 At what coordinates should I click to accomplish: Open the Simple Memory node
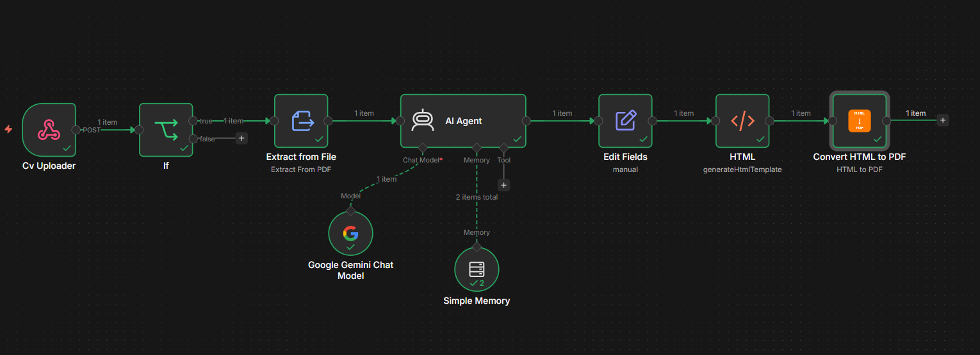point(477,269)
